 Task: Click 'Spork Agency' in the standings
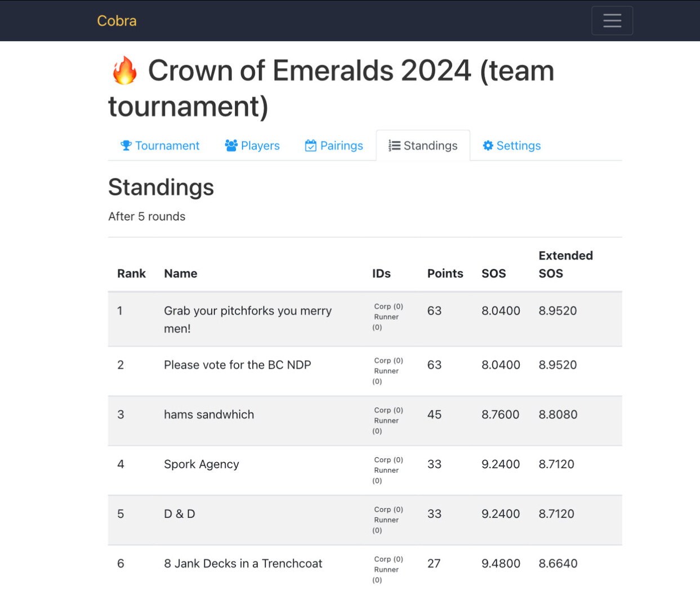point(202,464)
